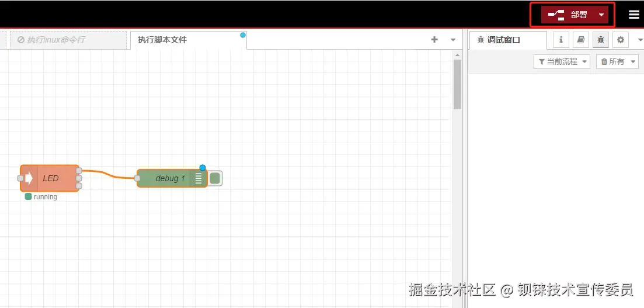This screenshot has width=644, height=308.
Task: Select the wire between LED and debug 1
Action: coord(109,175)
